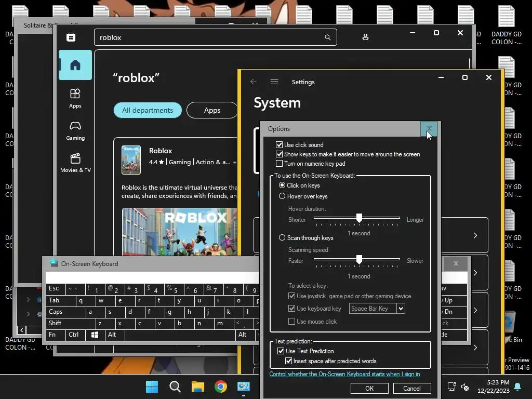Expand first Settings row chevron
Image resolution: width=532 pixels, height=399 pixels.
[x=475, y=235]
